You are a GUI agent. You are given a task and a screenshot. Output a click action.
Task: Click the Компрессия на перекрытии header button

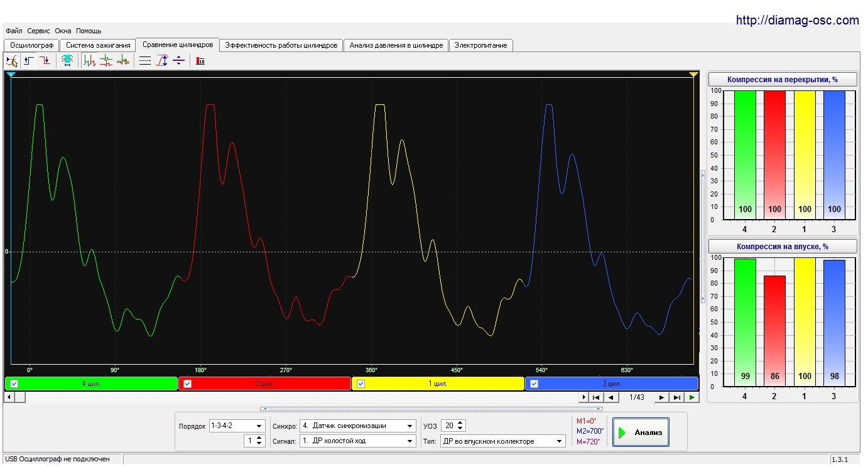coord(783,80)
